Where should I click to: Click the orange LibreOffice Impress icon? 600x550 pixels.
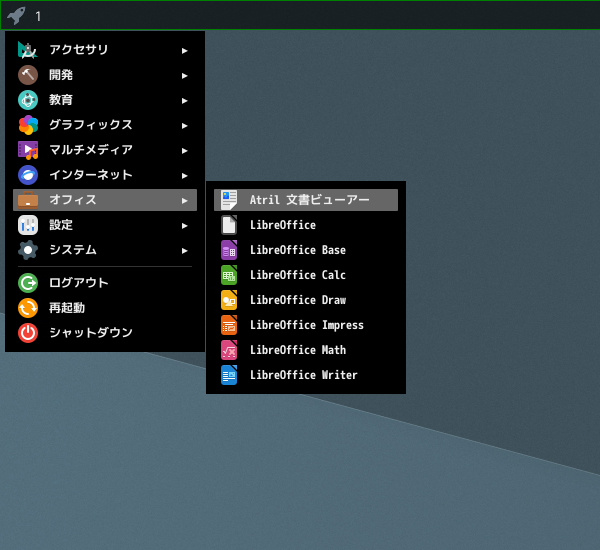coord(229,325)
